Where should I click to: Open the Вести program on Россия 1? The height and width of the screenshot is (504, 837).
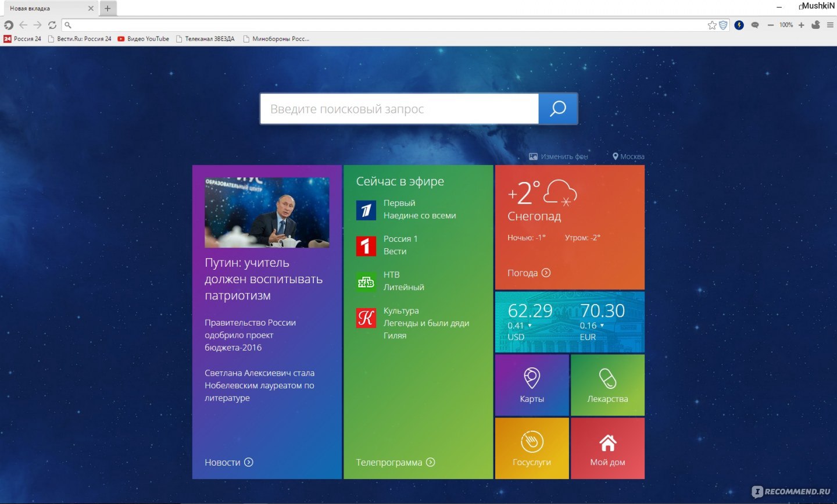point(395,252)
